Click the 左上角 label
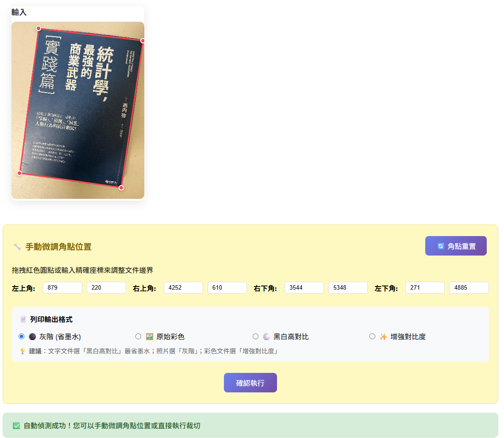504x438 pixels. pos(23,288)
